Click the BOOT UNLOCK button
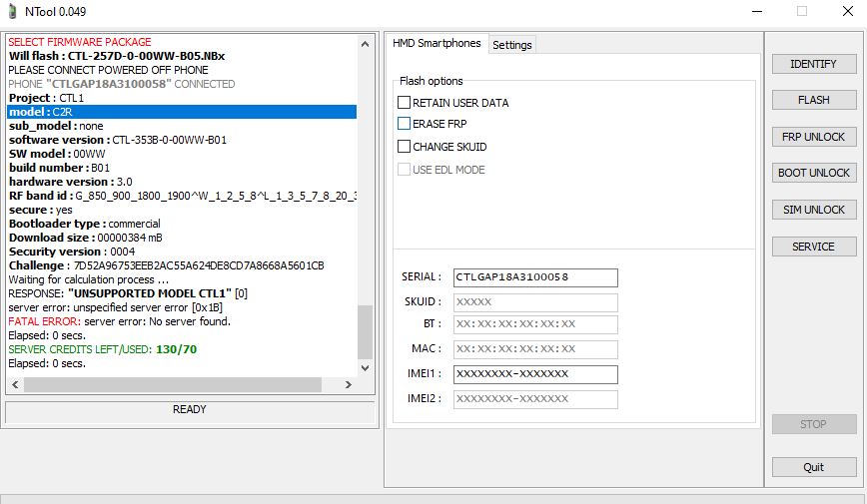 [814, 173]
